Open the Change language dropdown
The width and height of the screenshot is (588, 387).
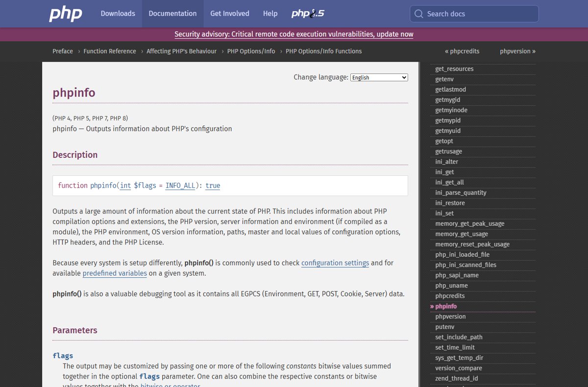(x=379, y=77)
